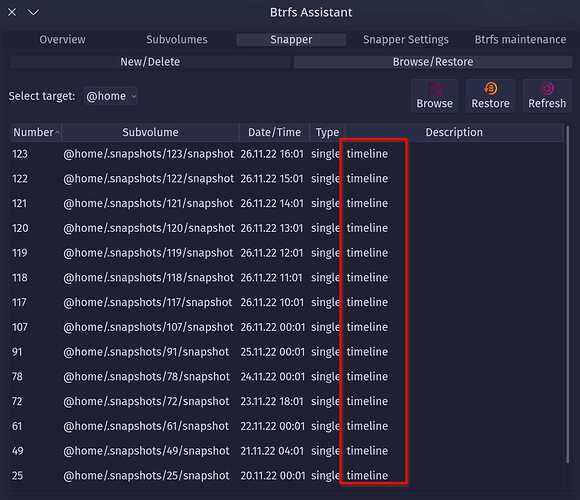Select snapshot number 123 row

click(x=287, y=154)
